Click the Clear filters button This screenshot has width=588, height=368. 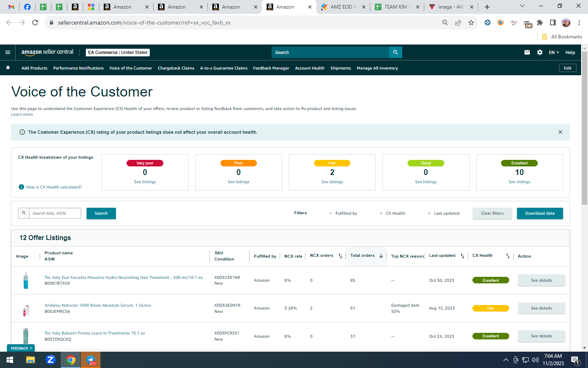[x=492, y=213]
